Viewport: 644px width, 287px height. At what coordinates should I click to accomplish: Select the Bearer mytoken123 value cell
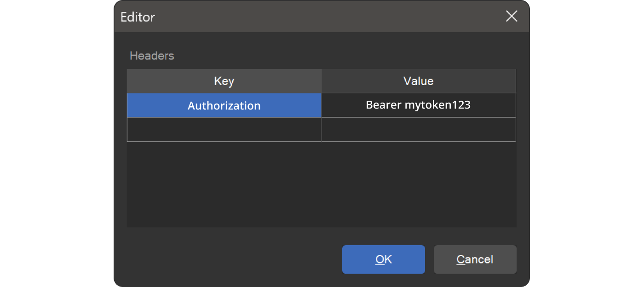point(418,105)
